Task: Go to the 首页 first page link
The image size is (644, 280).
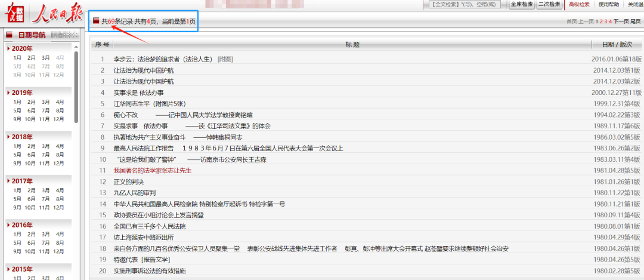Action: [571, 21]
